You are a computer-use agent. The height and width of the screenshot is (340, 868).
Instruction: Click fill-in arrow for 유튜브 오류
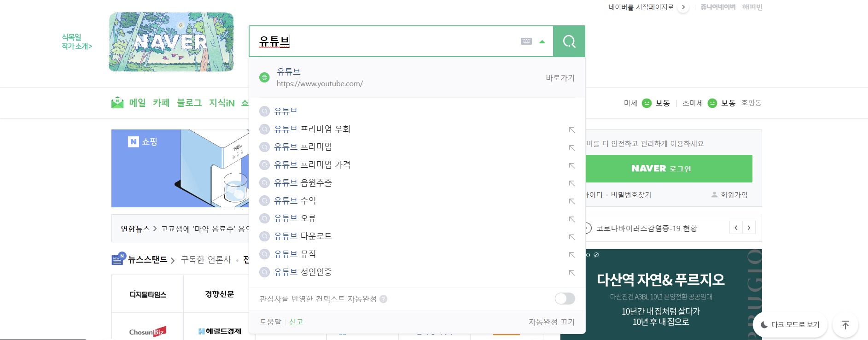(571, 219)
